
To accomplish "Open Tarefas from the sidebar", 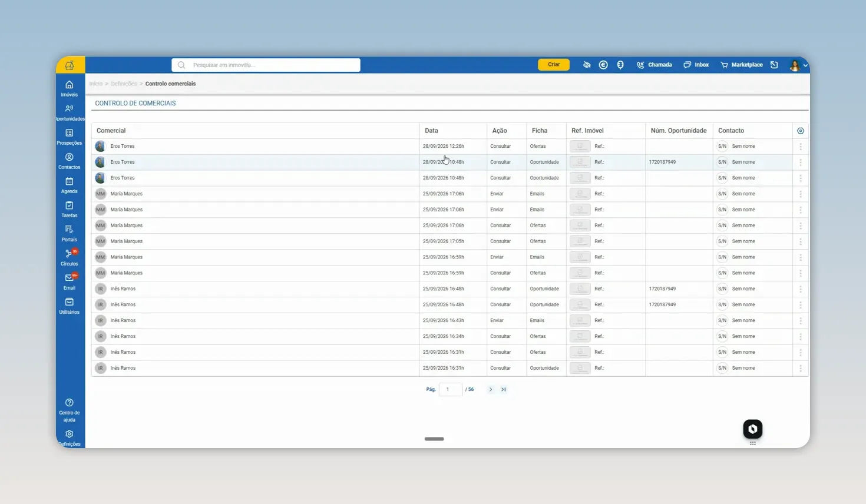I will pos(70,209).
